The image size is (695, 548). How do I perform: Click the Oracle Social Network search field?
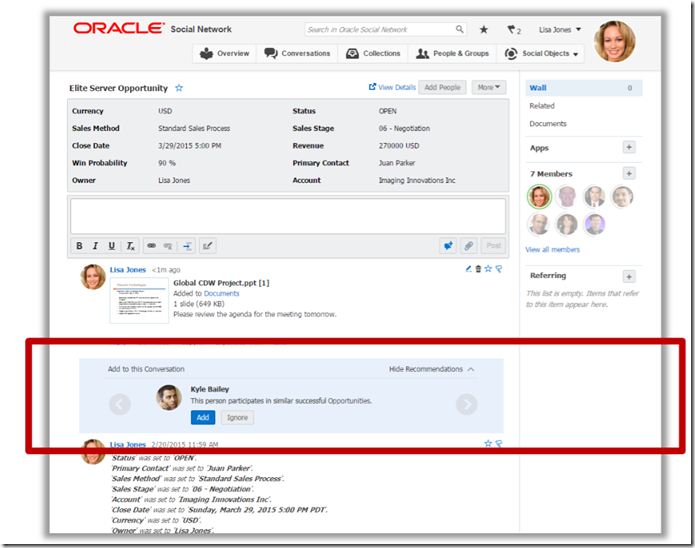(x=378, y=30)
